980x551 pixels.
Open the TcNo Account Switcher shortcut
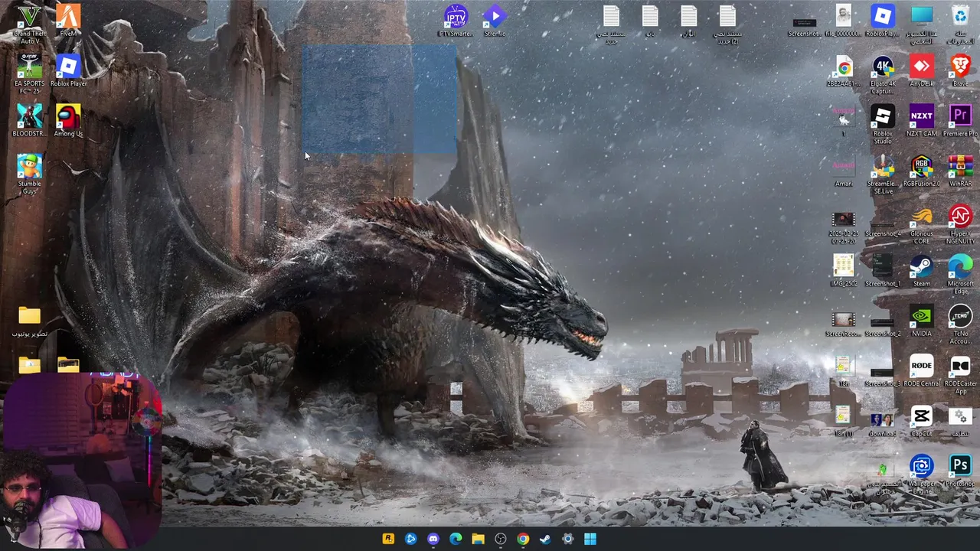coord(960,324)
